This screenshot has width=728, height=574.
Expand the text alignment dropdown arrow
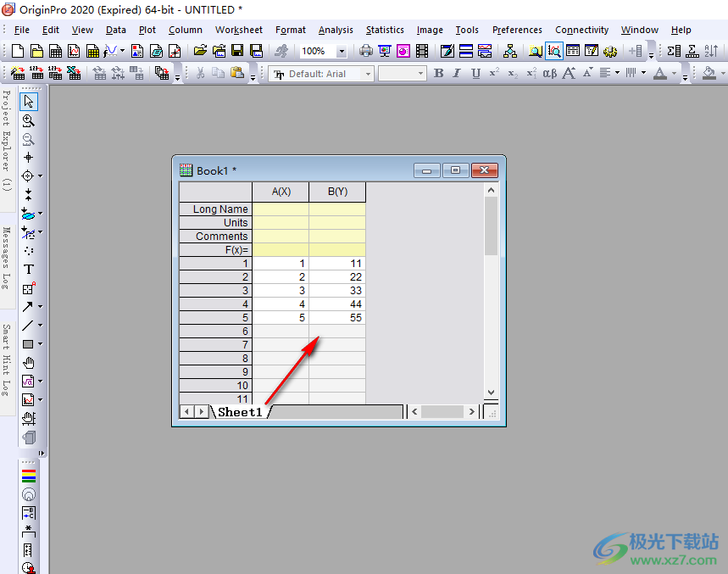(617, 73)
